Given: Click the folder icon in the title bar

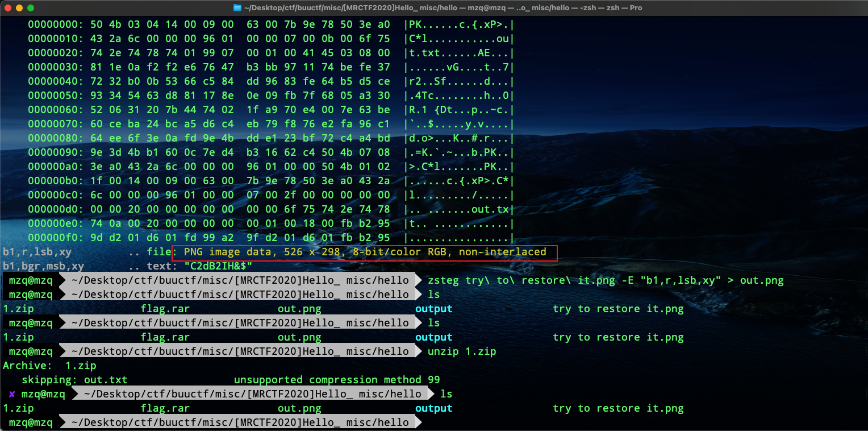Looking at the screenshot, I should point(237,8).
